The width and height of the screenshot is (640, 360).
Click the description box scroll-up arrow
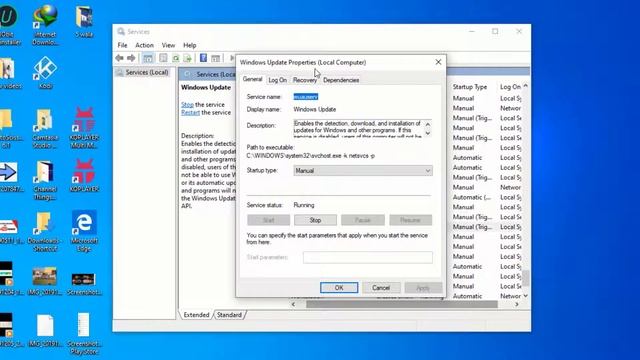click(428, 124)
